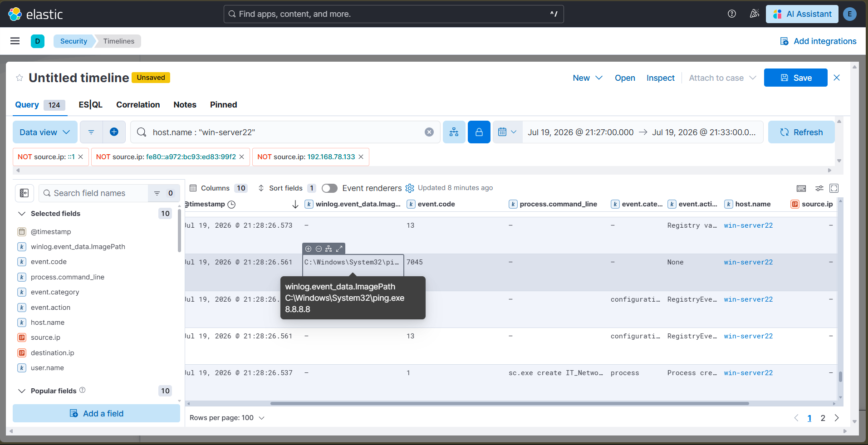Image resolution: width=868 pixels, height=445 pixels.
Task: Add a filter with plus icon
Action: 114,132
